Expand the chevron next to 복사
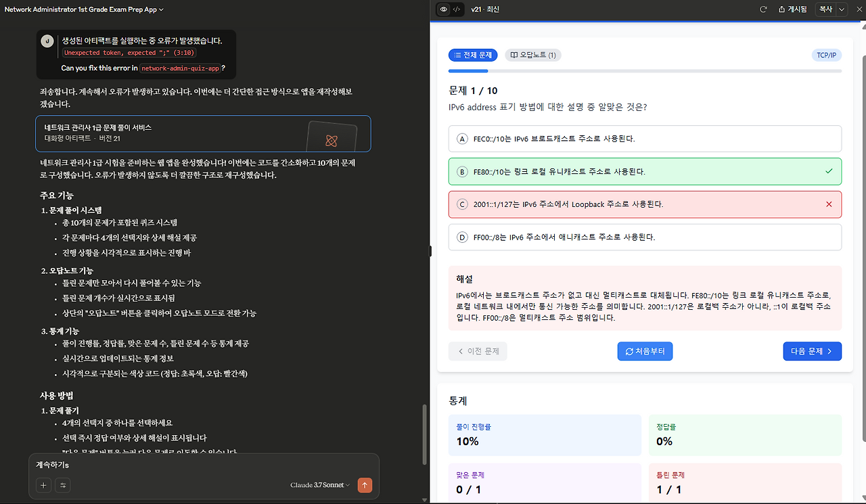This screenshot has height=504, width=866. [842, 9]
